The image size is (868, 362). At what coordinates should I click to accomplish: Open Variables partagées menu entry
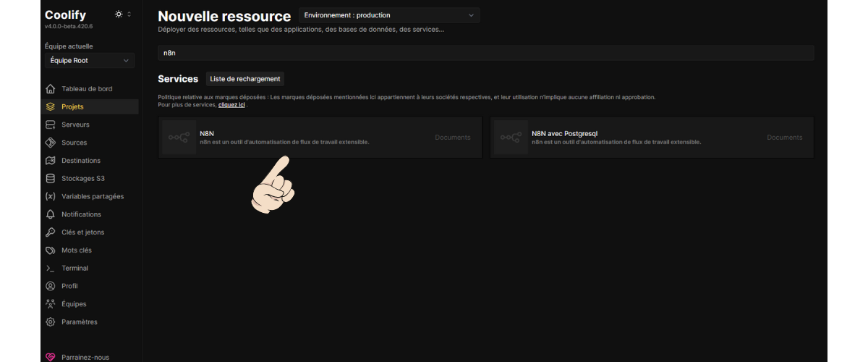click(91, 196)
